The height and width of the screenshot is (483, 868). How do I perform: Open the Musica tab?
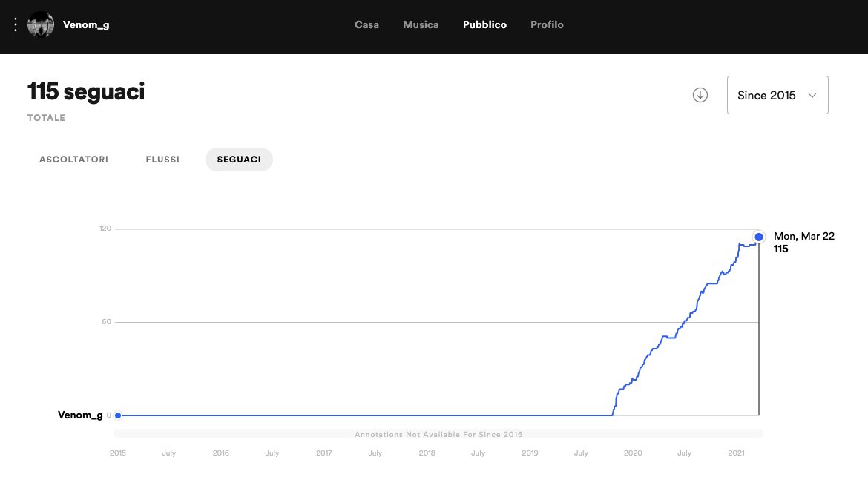(421, 24)
